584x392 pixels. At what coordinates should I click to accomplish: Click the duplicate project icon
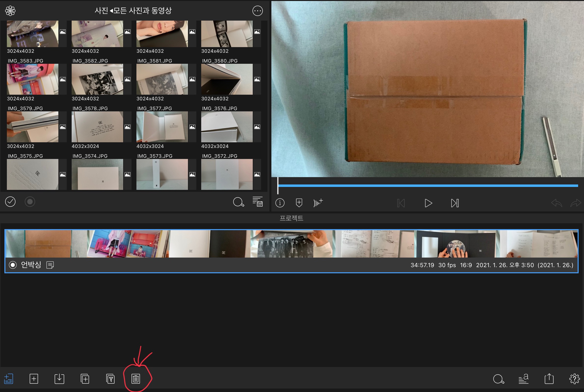click(85, 379)
